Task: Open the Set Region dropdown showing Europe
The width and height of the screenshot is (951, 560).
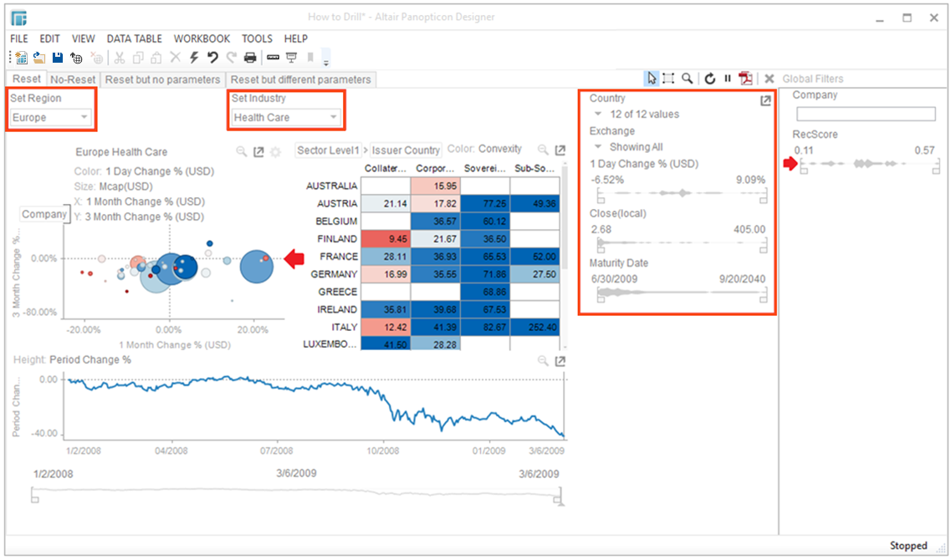Action: [x=49, y=118]
